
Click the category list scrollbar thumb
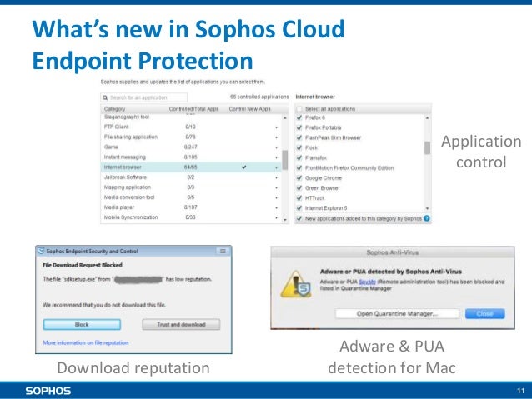(x=284, y=160)
